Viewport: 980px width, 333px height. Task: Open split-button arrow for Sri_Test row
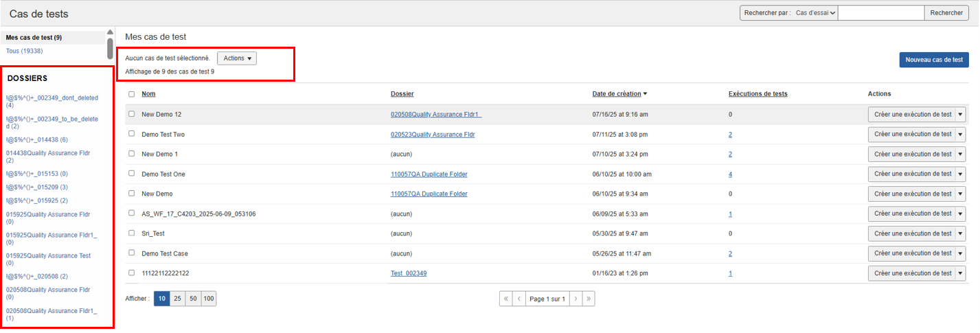(x=961, y=234)
